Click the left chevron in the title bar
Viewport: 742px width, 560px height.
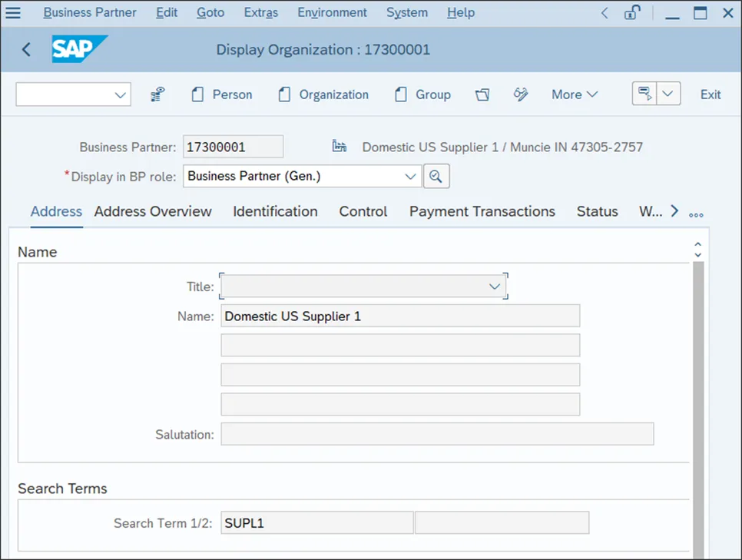(x=605, y=13)
